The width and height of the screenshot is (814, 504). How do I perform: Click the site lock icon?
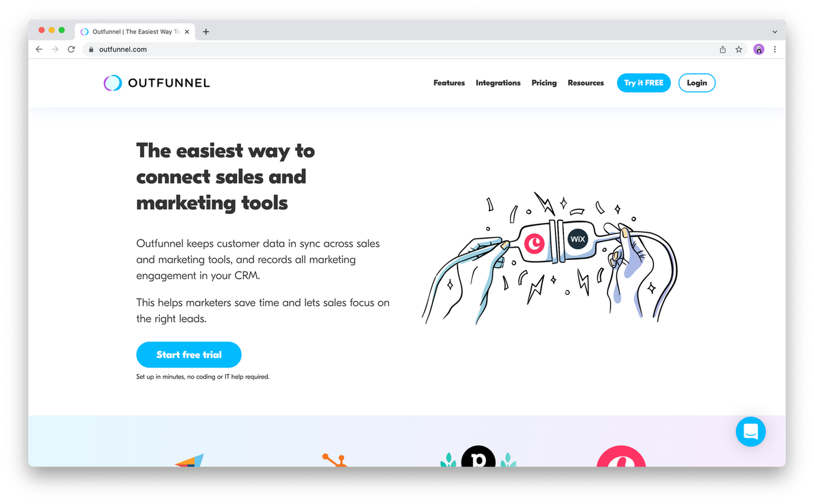pos(91,49)
